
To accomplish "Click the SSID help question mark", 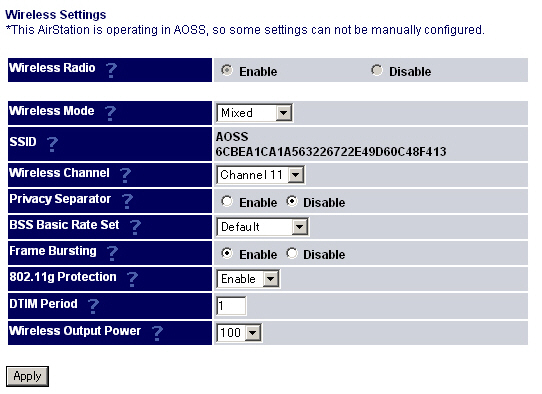I will [x=52, y=144].
